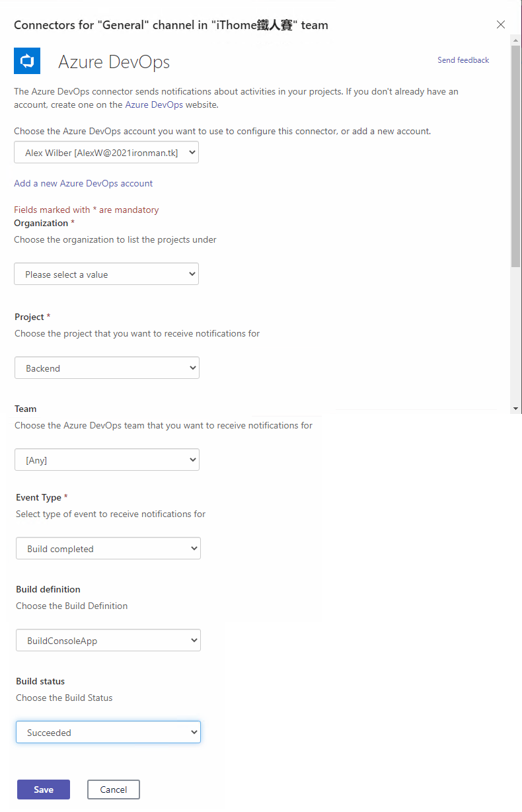Click the Event Type field label
This screenshot has height=812, width=522.
tap(38, 497)
